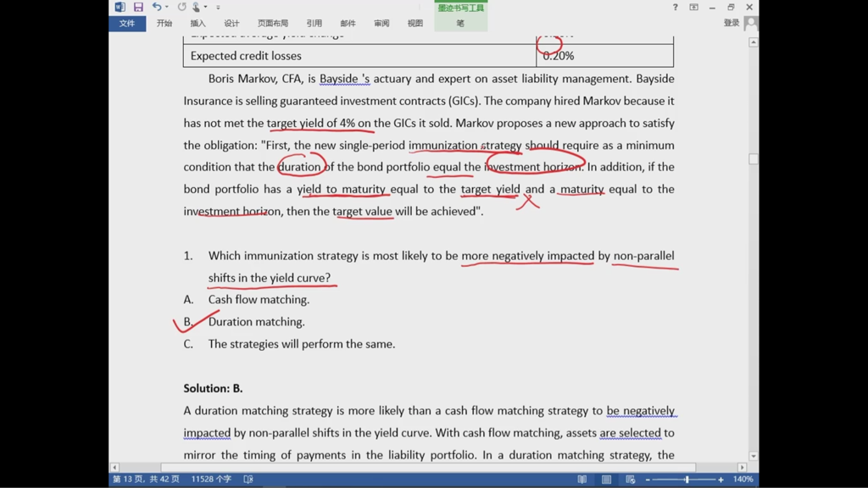Image resolution: width=868 pixels, height=488 pixels.
Task: Click the proofing errors status bar icon
Action: pos(248,480)
